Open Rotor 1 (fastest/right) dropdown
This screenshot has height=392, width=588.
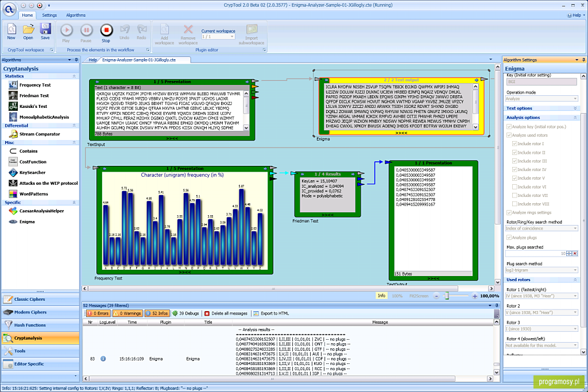coord(541,296)
